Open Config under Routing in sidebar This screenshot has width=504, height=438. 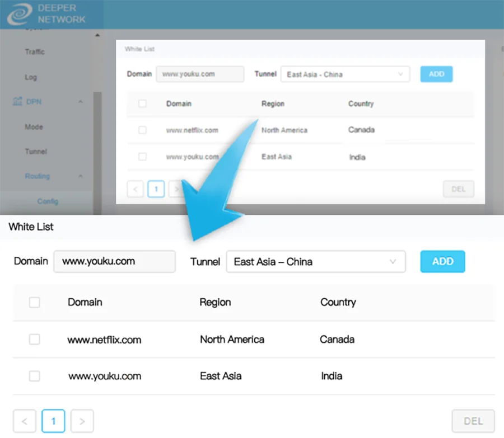[x=48, y=201]
